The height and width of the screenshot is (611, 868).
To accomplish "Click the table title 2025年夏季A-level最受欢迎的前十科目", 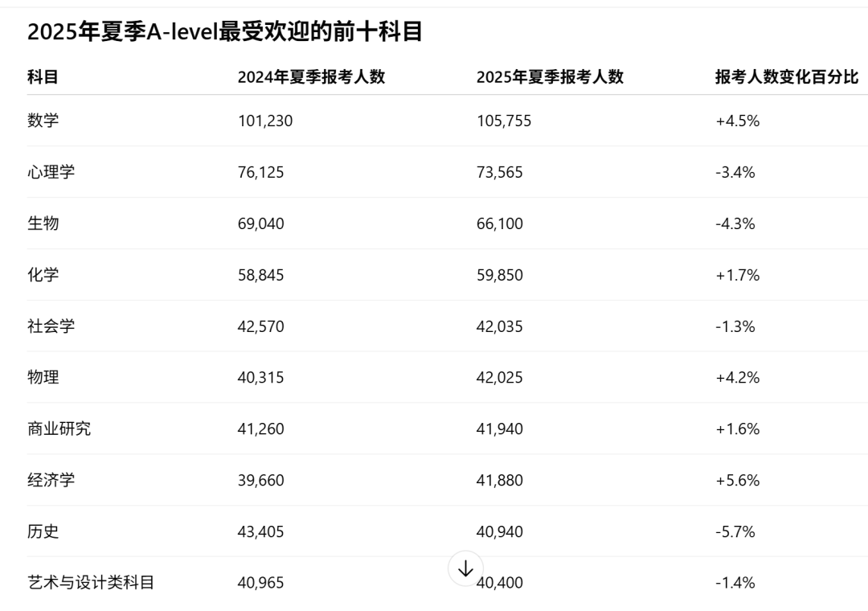I will 225,31.
